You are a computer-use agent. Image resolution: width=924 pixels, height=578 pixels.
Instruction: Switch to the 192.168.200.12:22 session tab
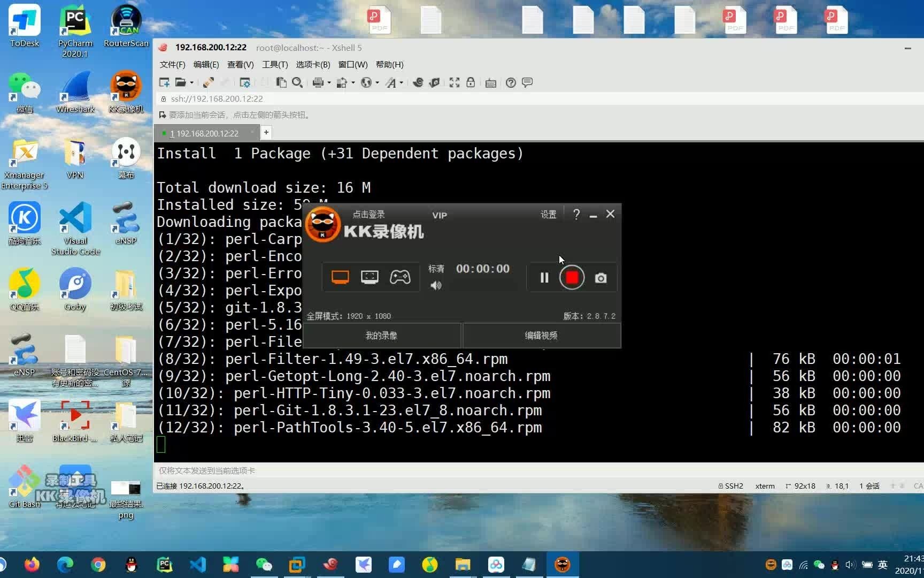point(206,133)
